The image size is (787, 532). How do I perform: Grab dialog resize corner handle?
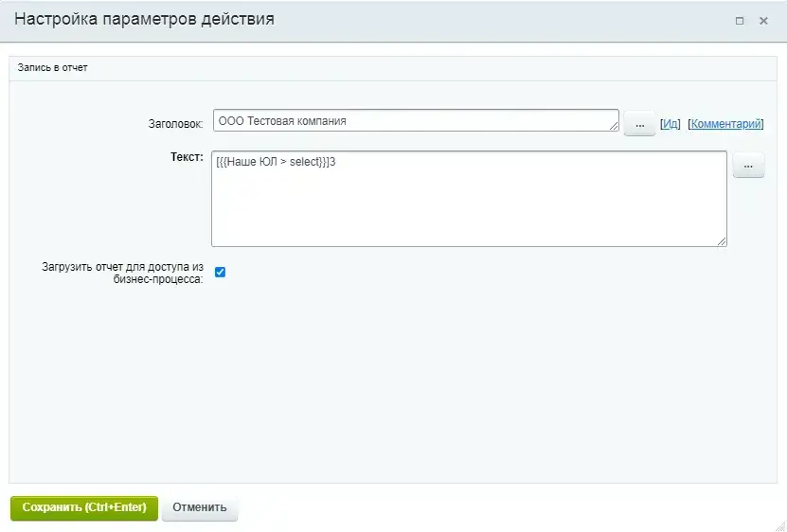pos(781,526)
